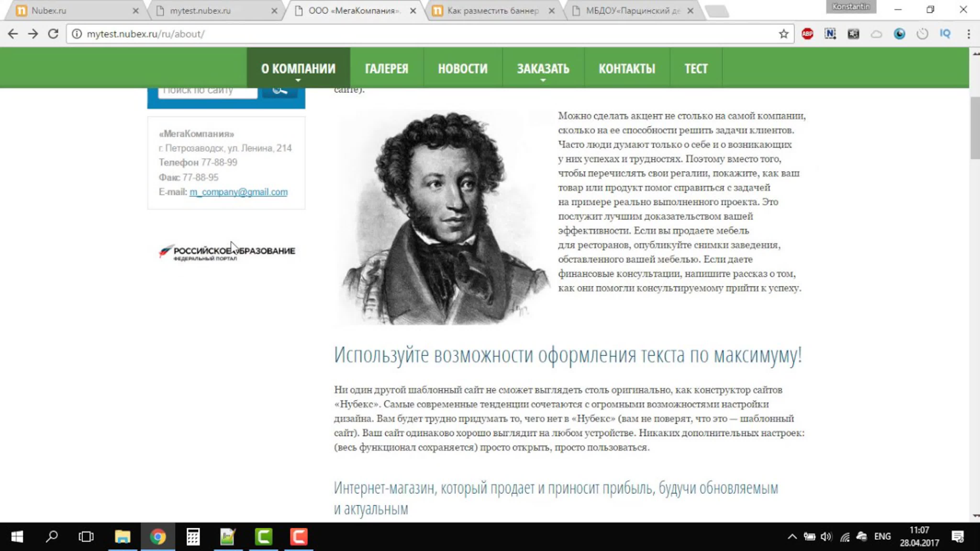Image resolution: width=980 pixels, height=551 pixels.
Task: Open network settings in the tray
Action: coord(845,537)
